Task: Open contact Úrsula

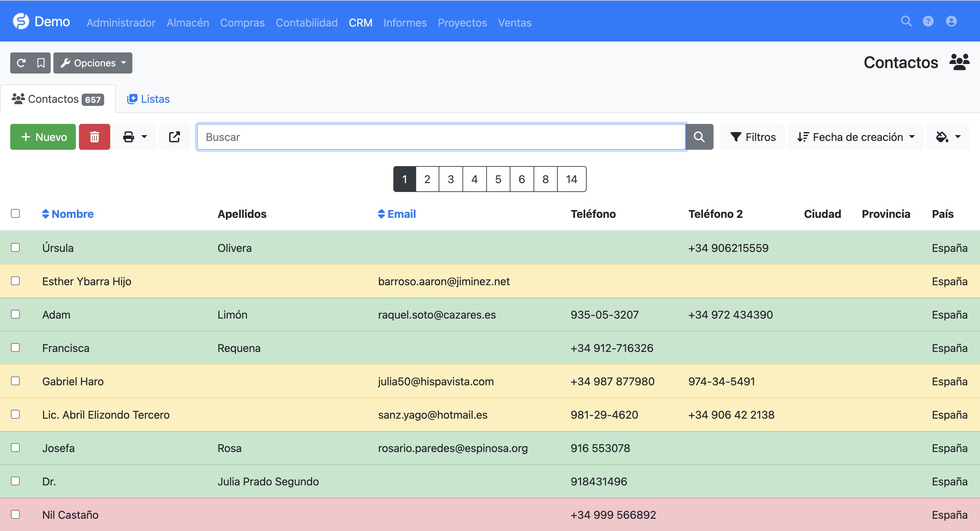Action: point(58,248)
